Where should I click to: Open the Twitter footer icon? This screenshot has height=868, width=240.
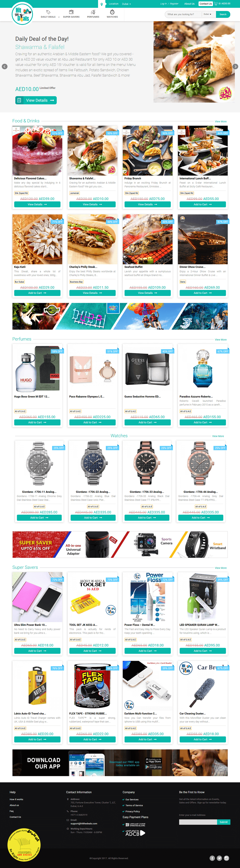(x=219, y=858)
